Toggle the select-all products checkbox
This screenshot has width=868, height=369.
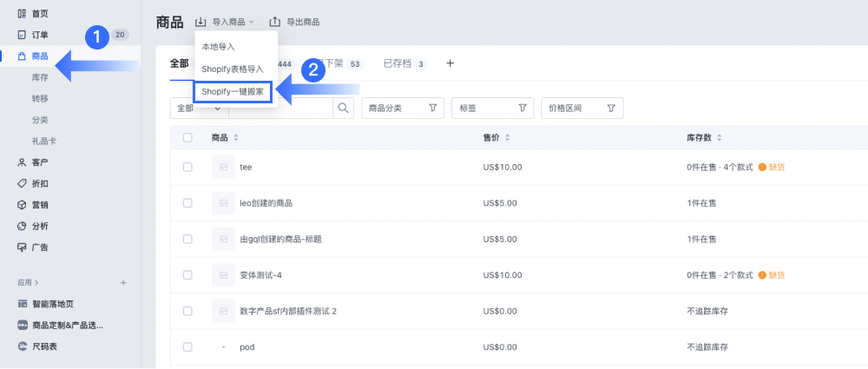[x=187, y=137]
